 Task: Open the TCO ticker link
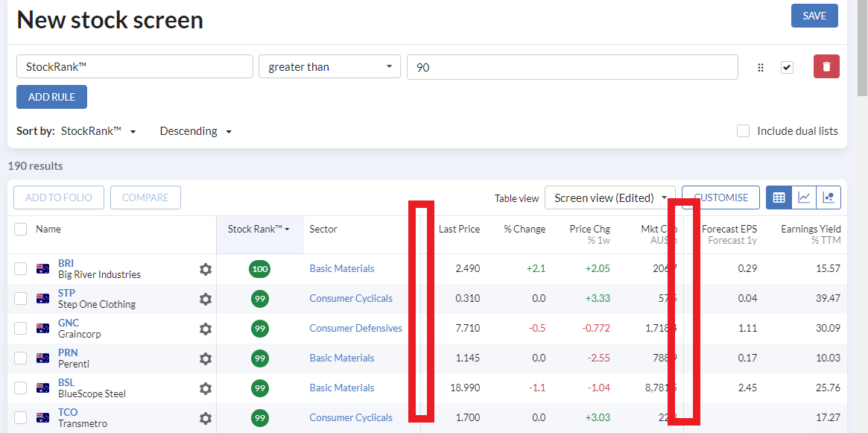click(x=68, y=413)
